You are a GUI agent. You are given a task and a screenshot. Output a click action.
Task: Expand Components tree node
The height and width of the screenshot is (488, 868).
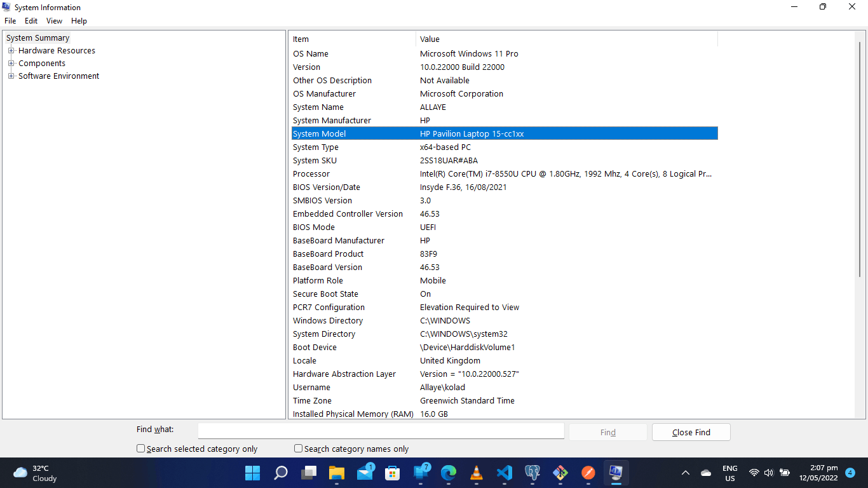[11, 64]
